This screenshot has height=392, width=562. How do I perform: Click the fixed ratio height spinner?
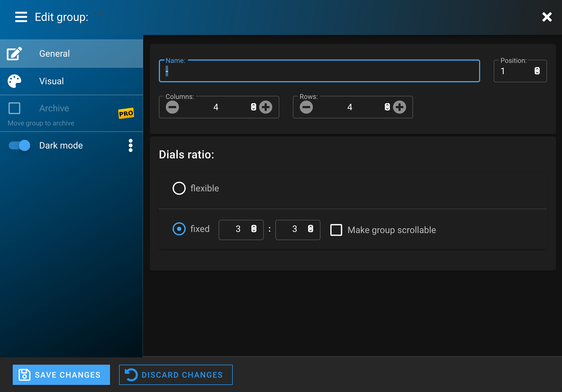311,229
